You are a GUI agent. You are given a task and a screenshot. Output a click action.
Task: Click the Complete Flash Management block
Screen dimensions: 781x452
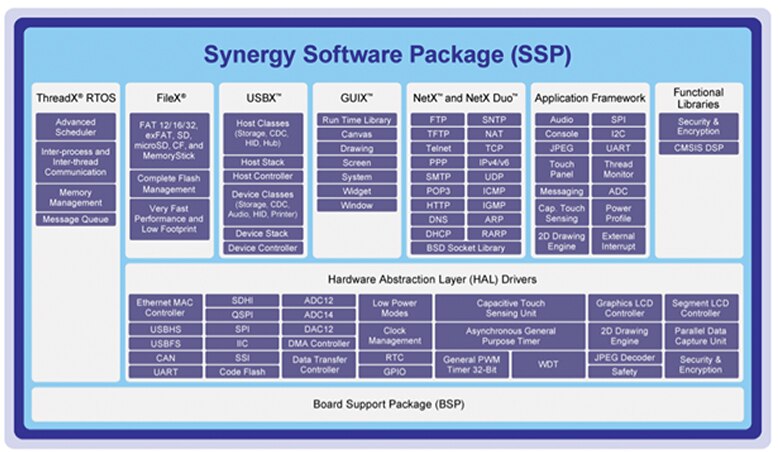coord(169,183)
